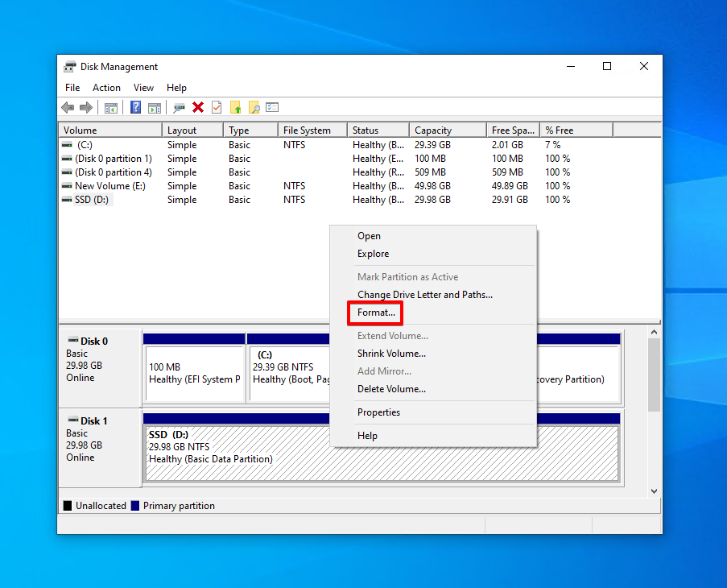Image resolution: width=727 pixels, height=588 pixels.
Task: Click the blue Help question mark icon
Action: pos(136,107)
